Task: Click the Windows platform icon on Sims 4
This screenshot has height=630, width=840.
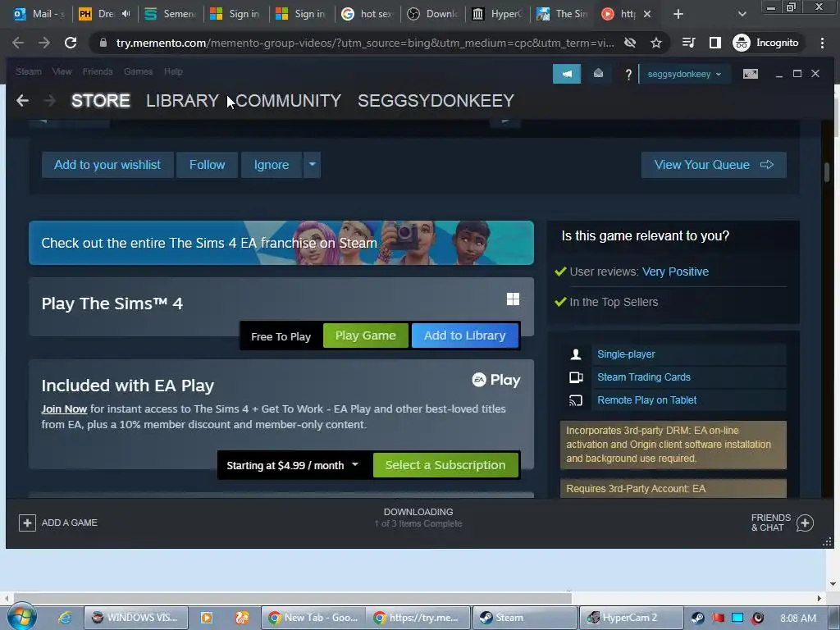Action: pyautogui.click(x=513, y=299)
